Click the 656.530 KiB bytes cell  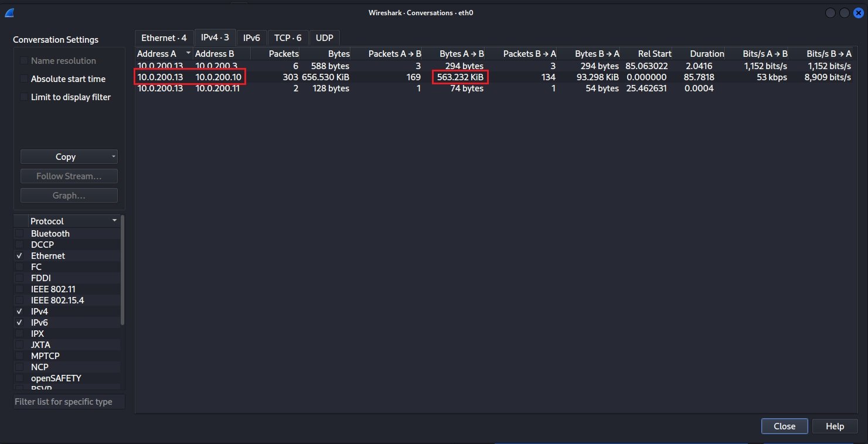pos(325,77)
